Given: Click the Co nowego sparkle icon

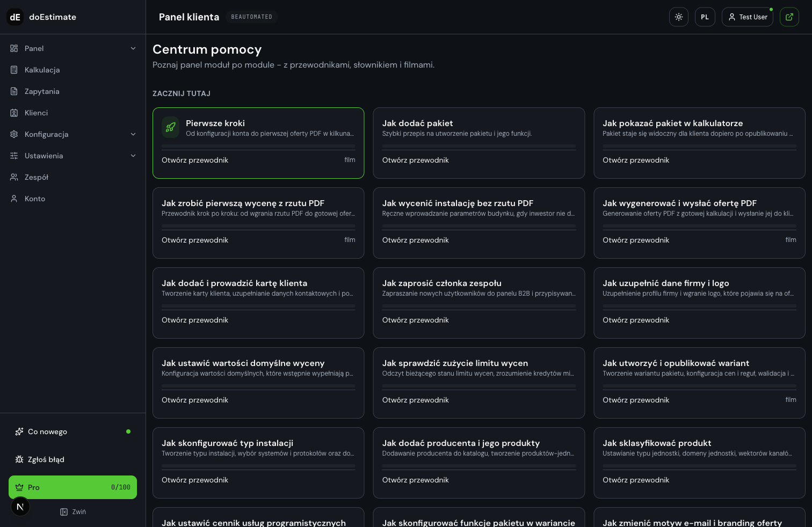Looking at the screenshot, I should tap(19, 431).
